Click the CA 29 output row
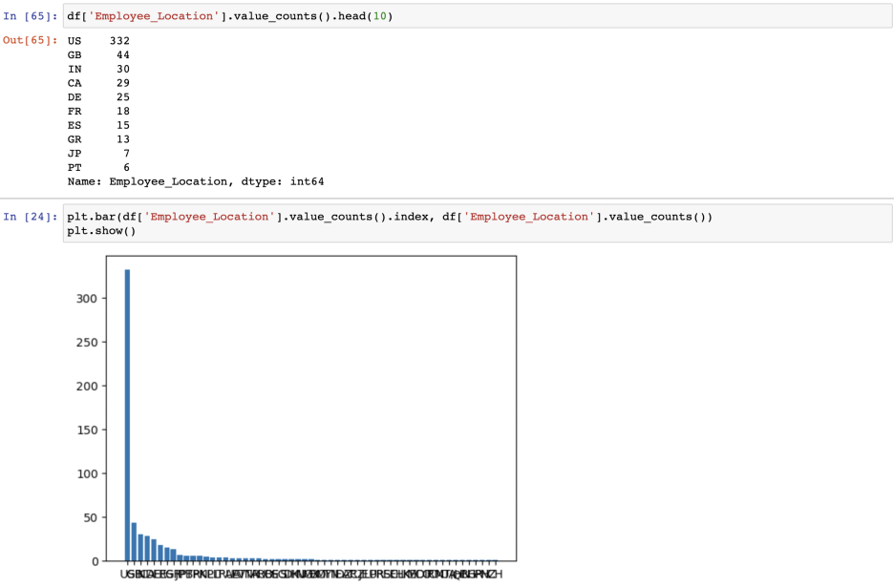The width and height of the screenshot is (894, 588). 98,83
